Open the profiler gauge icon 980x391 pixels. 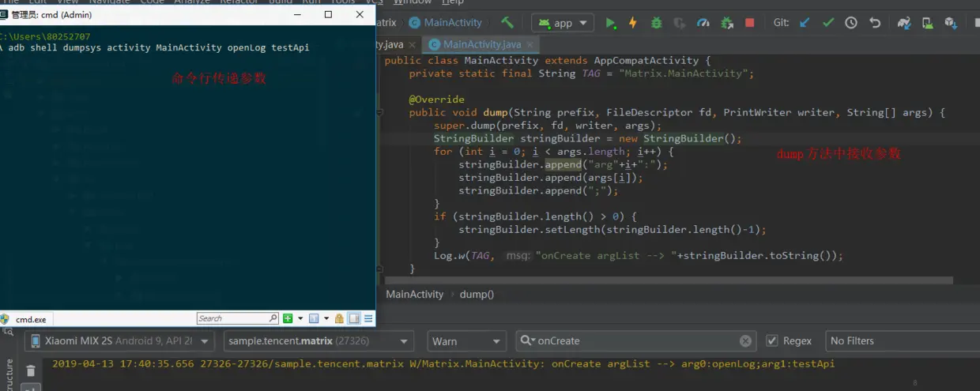[703, 23]
